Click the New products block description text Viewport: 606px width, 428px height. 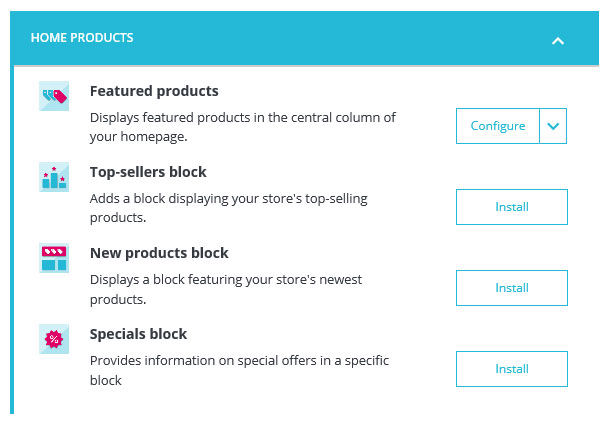coord(226,289)
